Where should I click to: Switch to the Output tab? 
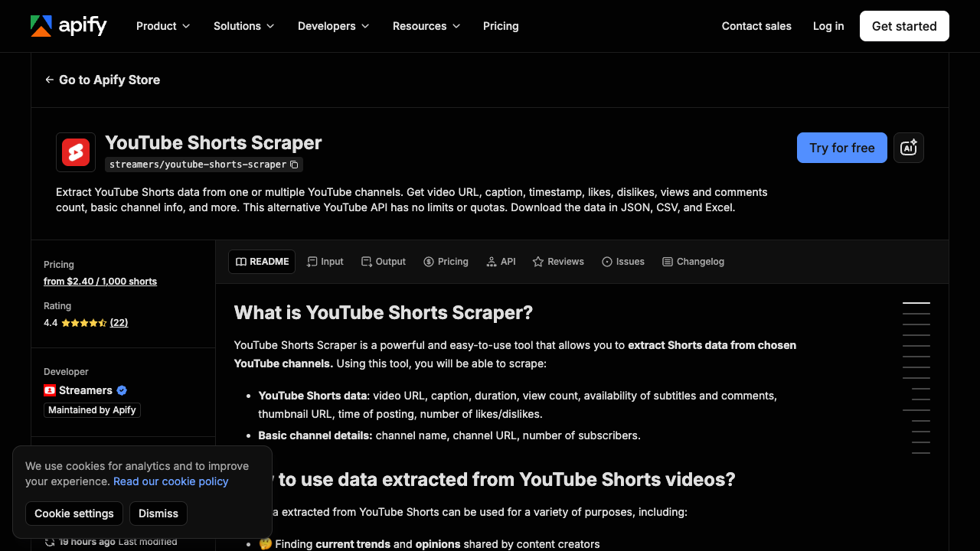384,262
